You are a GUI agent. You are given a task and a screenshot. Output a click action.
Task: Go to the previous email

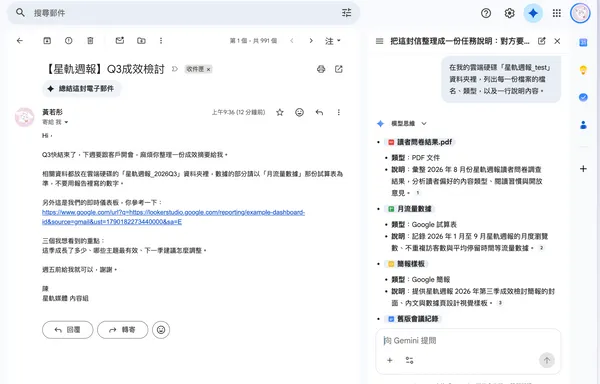point(292,41)
